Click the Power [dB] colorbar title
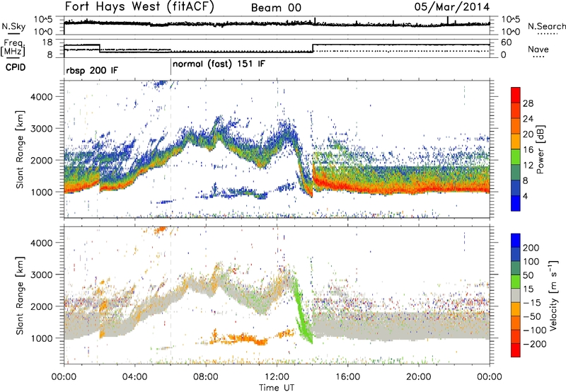The height and width of the screenshot is (392, 566). [x=540, y=150]
